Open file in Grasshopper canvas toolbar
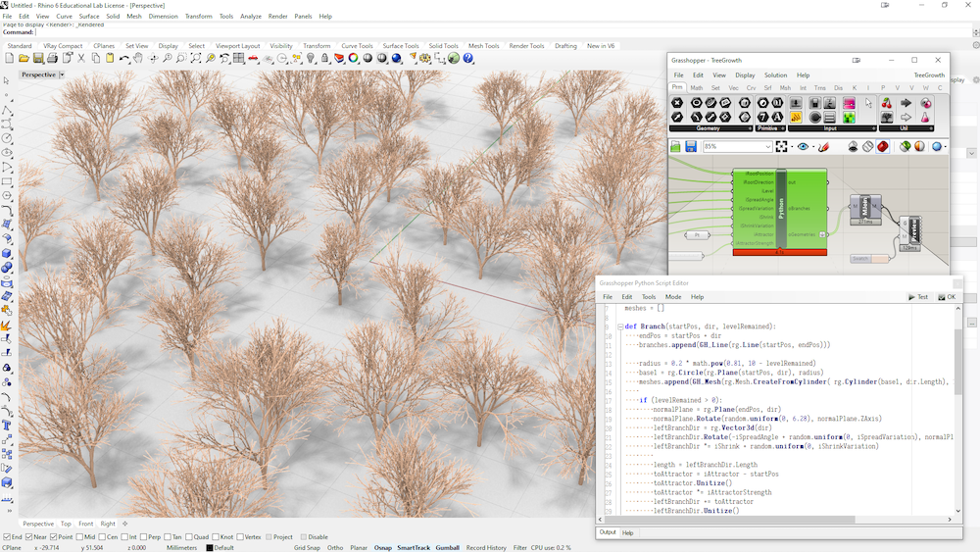This screenshot has width=980, height=552. point(675,146)
